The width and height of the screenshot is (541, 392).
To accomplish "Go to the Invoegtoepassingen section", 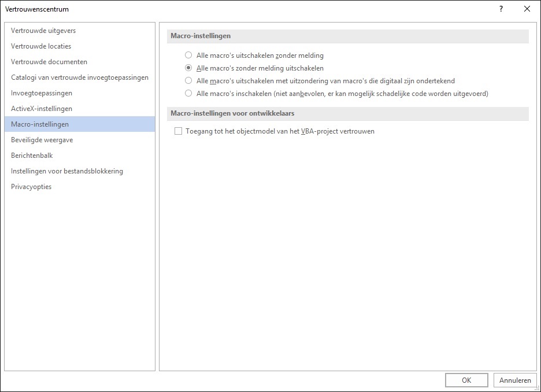I will coord(80,93).
